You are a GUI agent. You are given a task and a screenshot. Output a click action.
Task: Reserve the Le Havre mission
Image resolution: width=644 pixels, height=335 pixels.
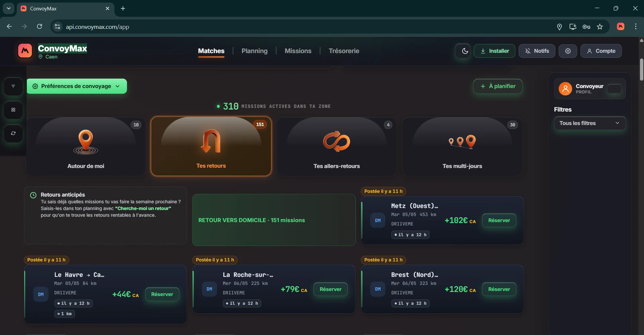[x=162, y=294]
